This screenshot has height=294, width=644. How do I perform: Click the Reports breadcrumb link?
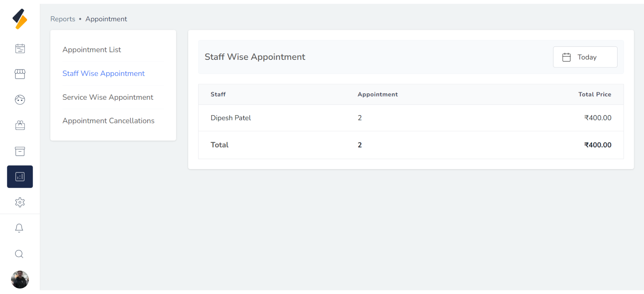pos(63,19)
